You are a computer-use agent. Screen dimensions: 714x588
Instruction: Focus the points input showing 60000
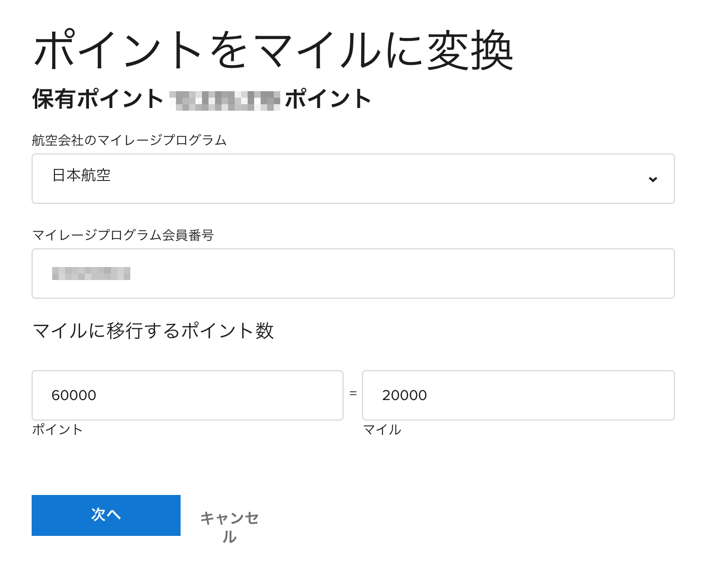187,395
